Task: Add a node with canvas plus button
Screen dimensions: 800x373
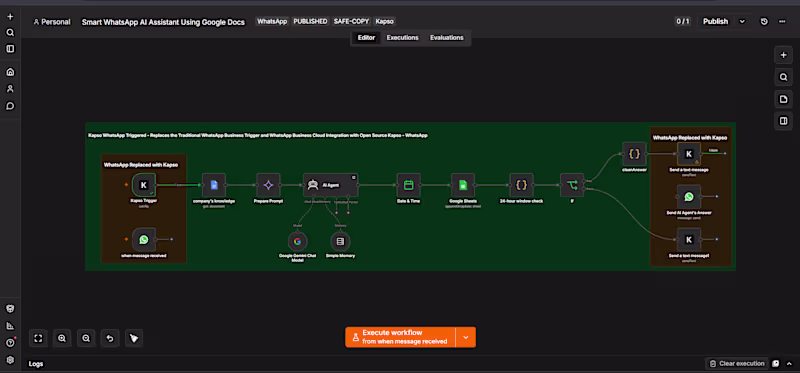Action: (x=784, y=55)
